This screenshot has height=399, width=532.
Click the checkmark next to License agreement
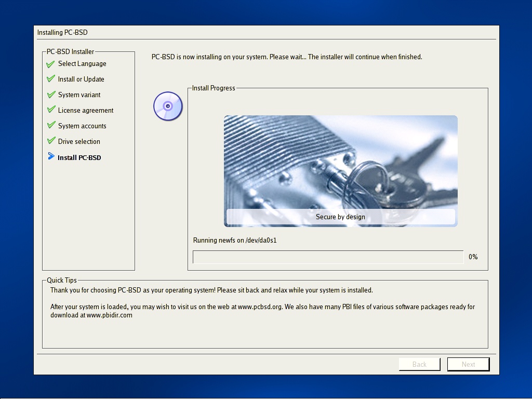51,110
